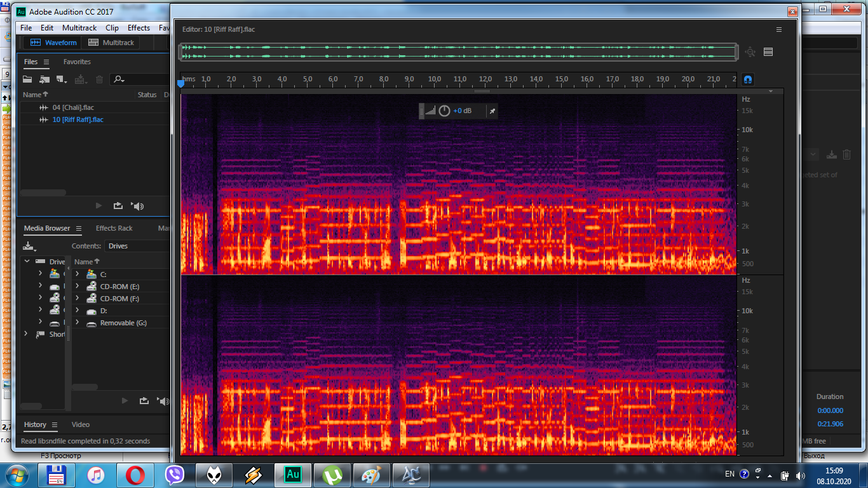Image resolution: width=868 pixels, height=488 pixels.
Task: Open the Contents drives dropdown
Action: [137, 246]
